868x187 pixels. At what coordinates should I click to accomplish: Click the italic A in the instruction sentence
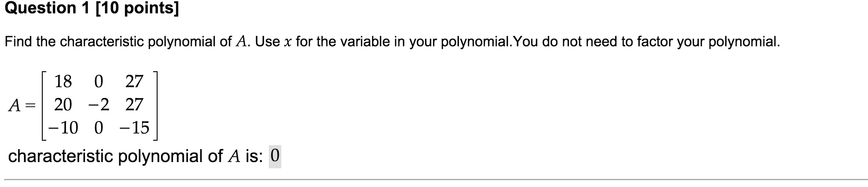(x=240, y=42)
